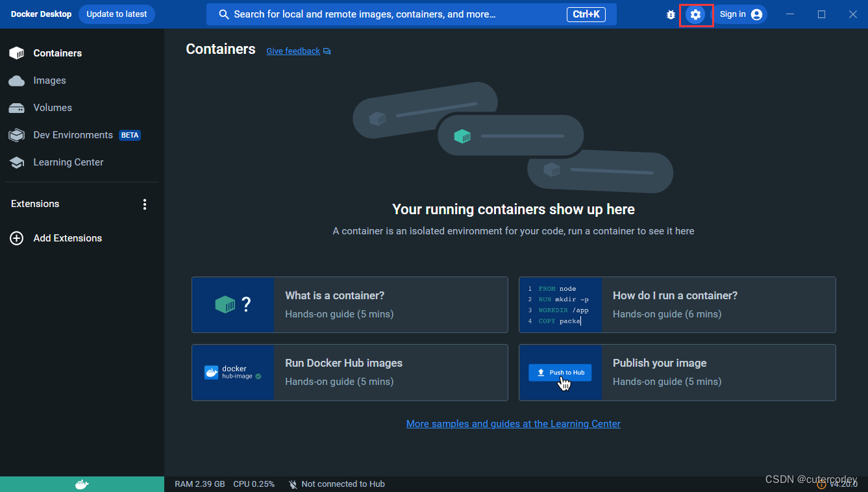The image size is (868, 492).
Task: Click the Extensions section header
Action: tap(35, 204)
